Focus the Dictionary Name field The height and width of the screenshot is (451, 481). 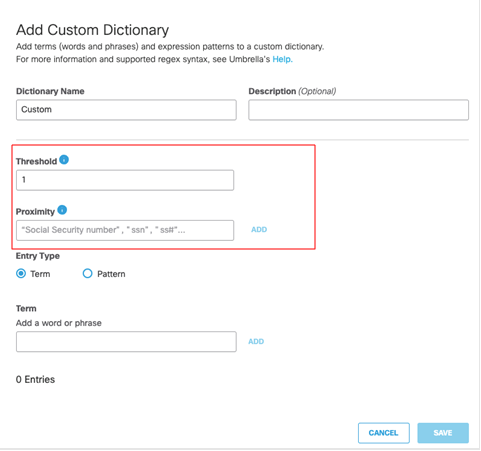[126, 110]
